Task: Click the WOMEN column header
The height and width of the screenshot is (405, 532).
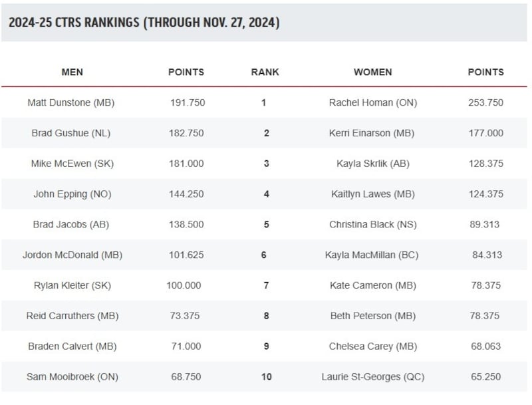Action: tap(372, 72)
